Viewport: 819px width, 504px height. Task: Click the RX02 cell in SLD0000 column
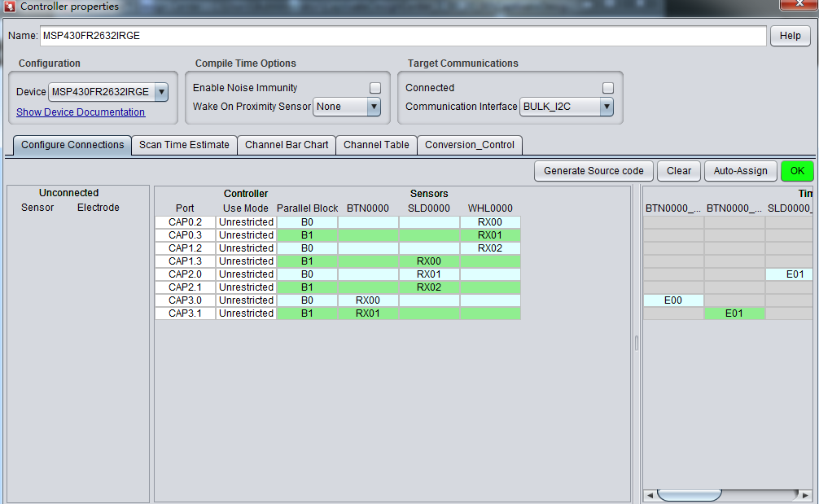[429, 287]
